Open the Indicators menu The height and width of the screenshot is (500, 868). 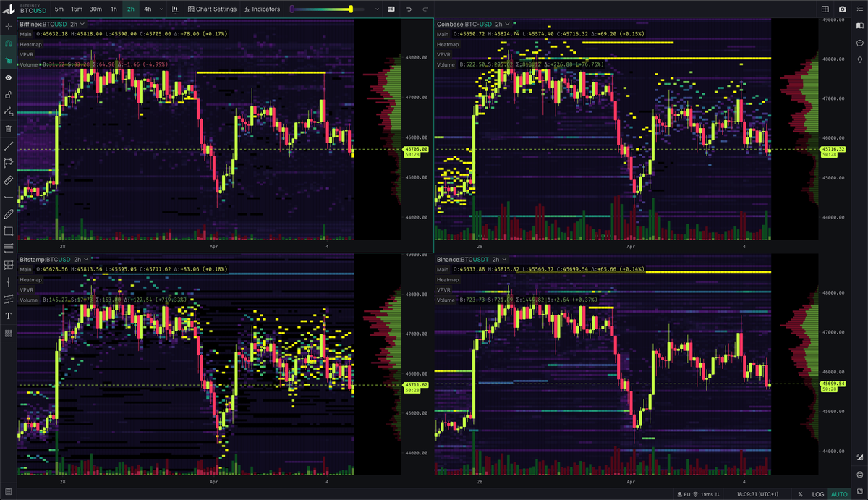tap(262, 9)
